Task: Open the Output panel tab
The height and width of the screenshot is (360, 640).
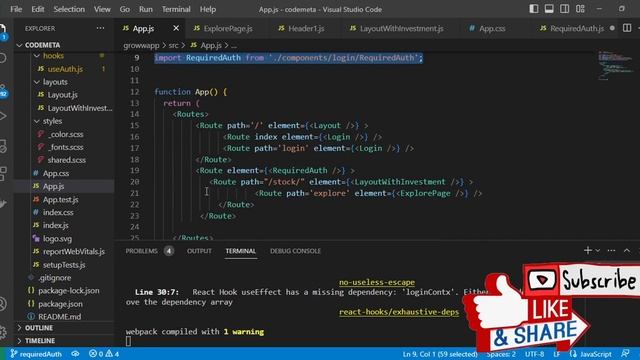Action: (x=199, y=251)
